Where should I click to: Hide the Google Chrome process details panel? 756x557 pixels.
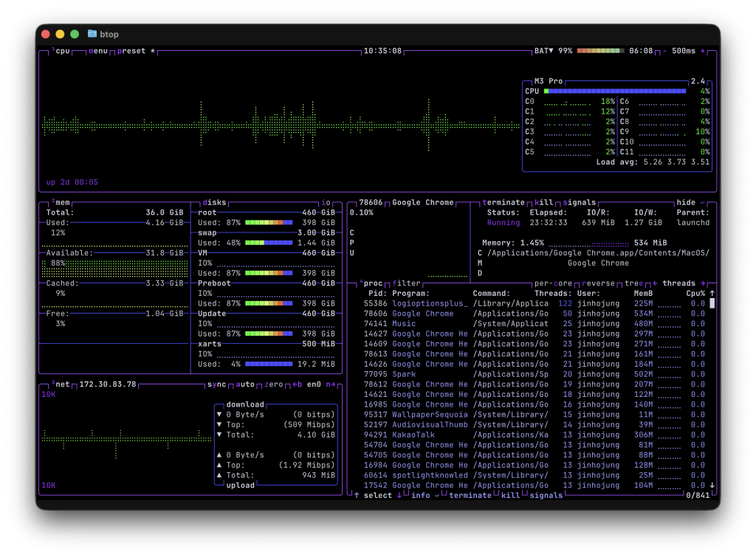686,202
